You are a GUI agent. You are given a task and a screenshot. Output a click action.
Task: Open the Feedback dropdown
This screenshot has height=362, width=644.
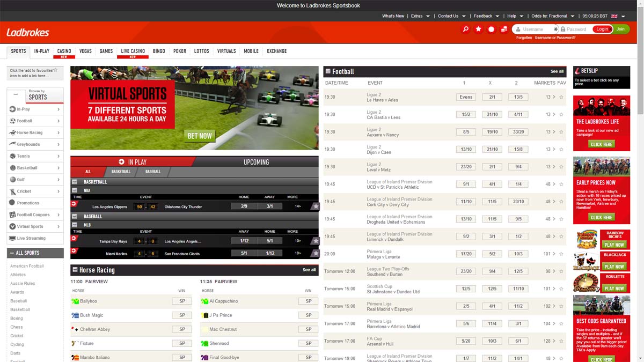[x=486, y=16]
